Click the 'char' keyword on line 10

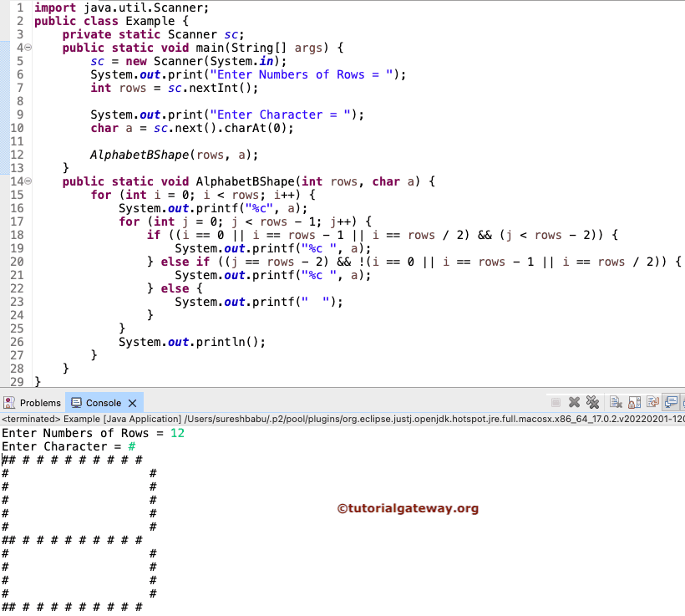point(104,128)
